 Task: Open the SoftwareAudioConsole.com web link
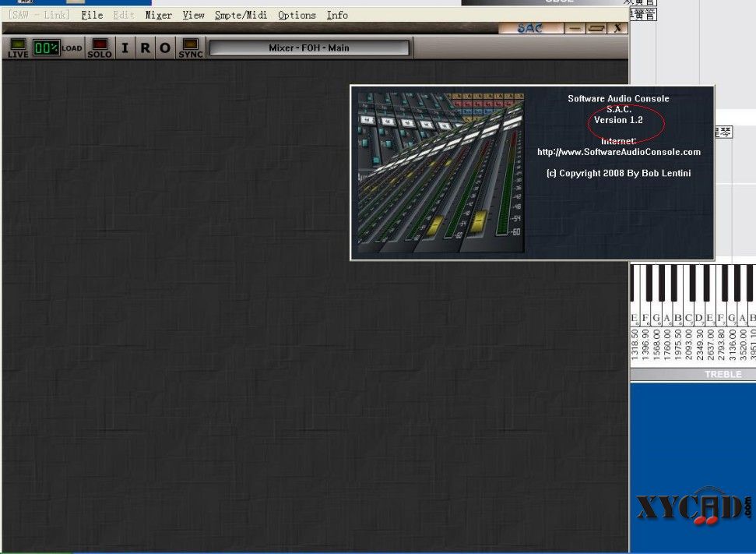point(619,152)
